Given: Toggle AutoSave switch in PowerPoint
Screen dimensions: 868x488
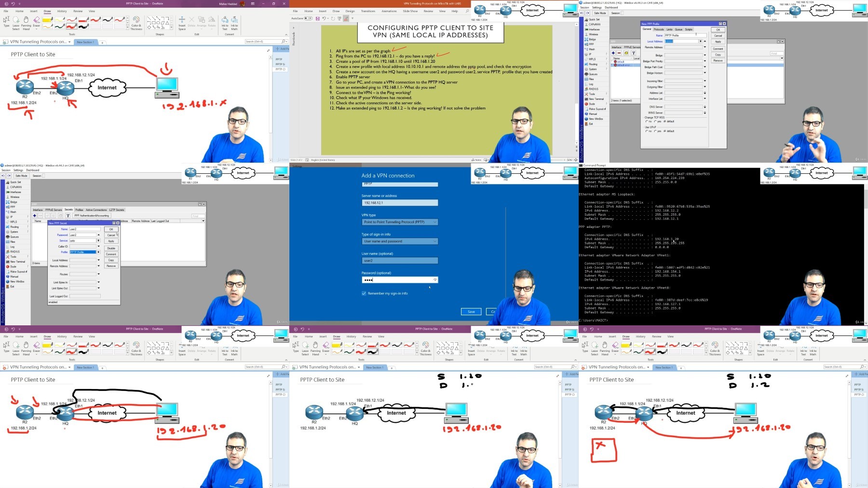Looking at the screenshot, I should 308,18.
